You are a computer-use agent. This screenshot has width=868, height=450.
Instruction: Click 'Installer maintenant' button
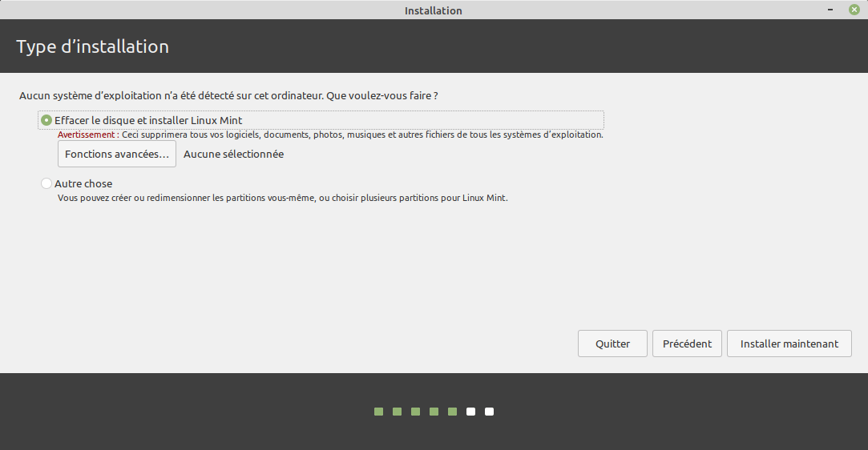tap(789, 344)
